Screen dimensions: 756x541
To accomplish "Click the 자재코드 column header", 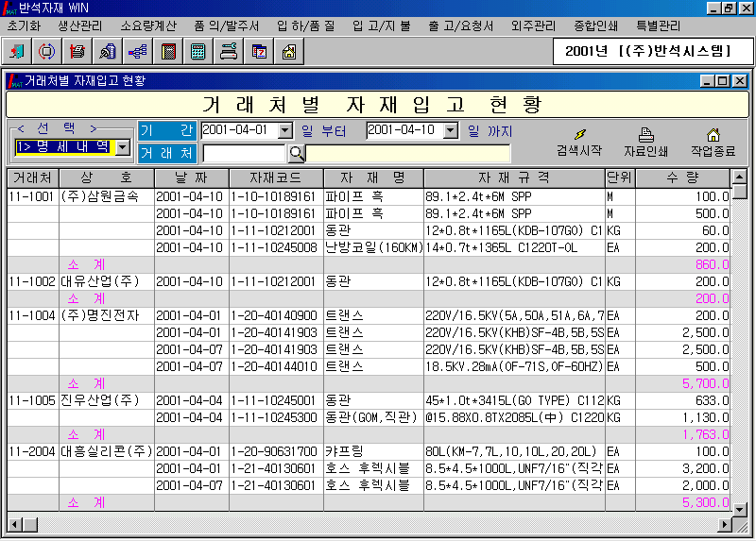I will tap(275, 178).
